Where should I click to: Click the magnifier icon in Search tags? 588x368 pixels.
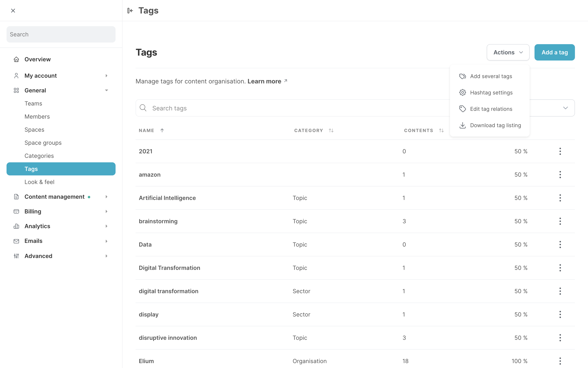click(x=143, y=108)
